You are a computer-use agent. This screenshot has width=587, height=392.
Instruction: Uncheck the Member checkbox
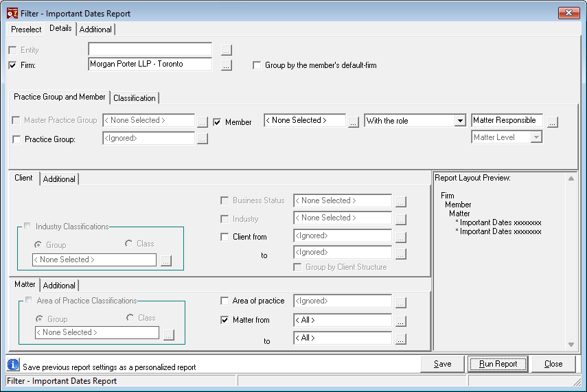pos(217,122)
